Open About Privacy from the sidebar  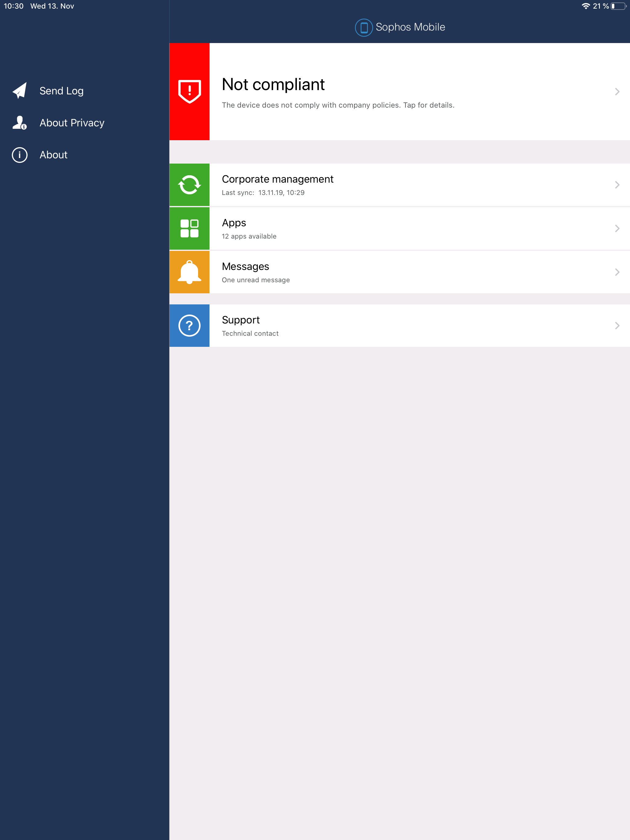click(x=72, y=123)
